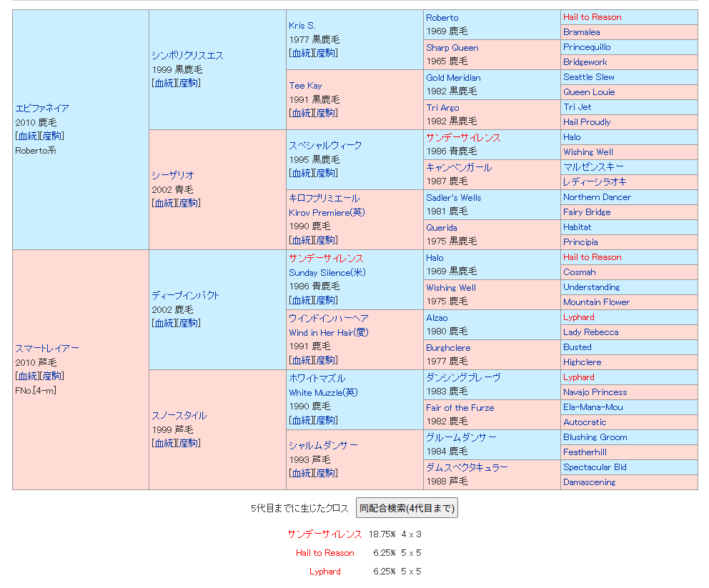
Task: Open the シンボリクリスエス sire link
Action: click(x=187, y=55)
